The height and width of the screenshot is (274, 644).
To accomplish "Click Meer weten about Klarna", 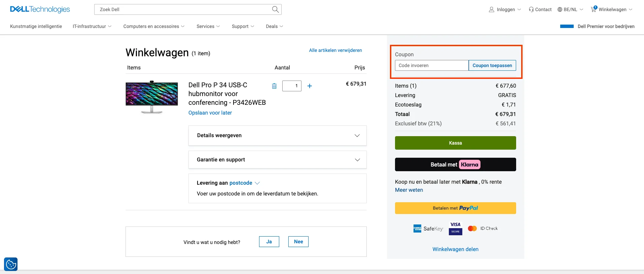I will (x=409, y=190).
